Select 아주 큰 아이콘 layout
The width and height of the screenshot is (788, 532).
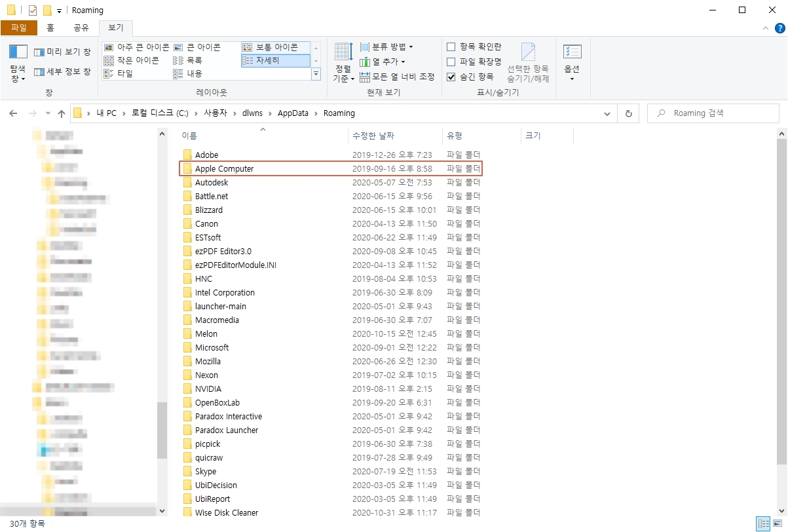(x=136, y=47)
